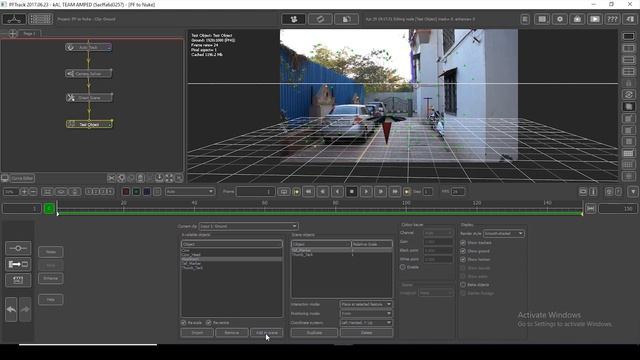Click the scissors cut icon in tree toolbar
The width and height of the screenshot is (640, 360).
coord(111,178)
